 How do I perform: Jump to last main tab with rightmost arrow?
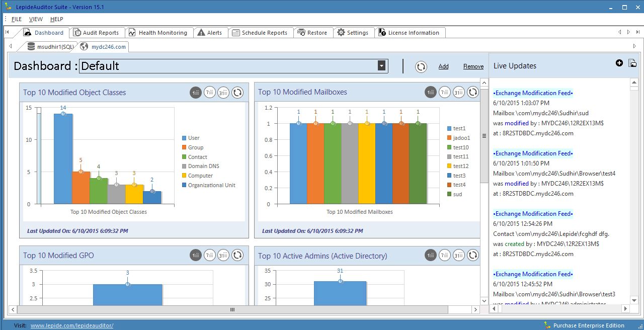pos(637,33)
